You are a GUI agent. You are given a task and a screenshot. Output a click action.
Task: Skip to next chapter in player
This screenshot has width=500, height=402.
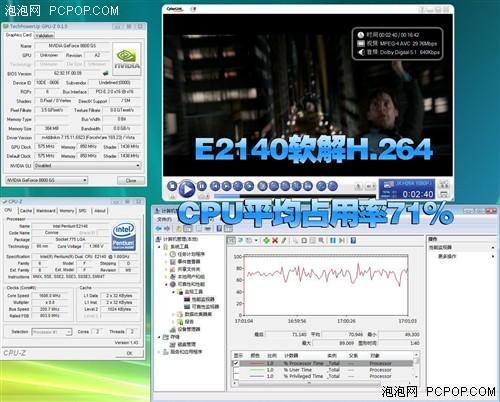[226, 186]
